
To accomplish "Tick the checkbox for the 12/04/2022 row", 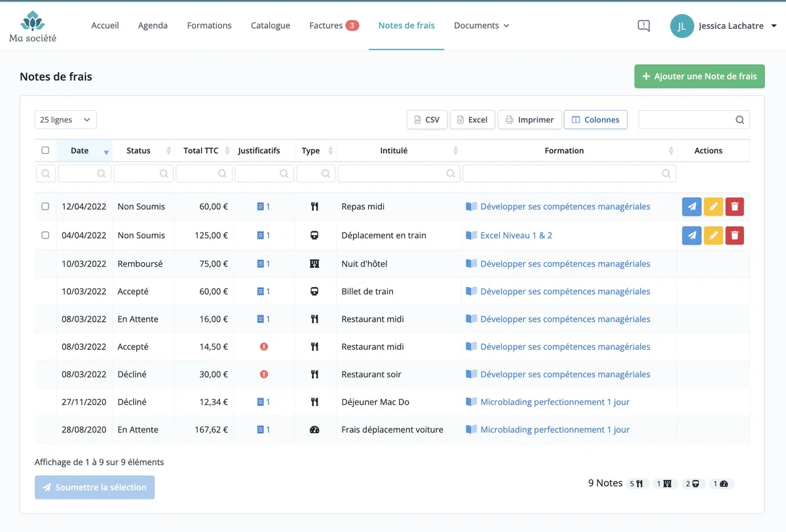I will tap(45, 206).
